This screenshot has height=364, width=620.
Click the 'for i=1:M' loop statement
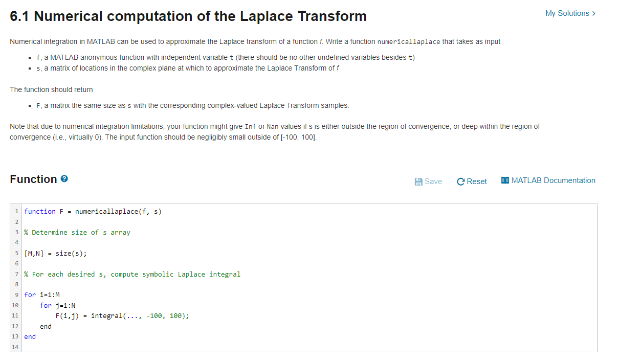point(41,294)
